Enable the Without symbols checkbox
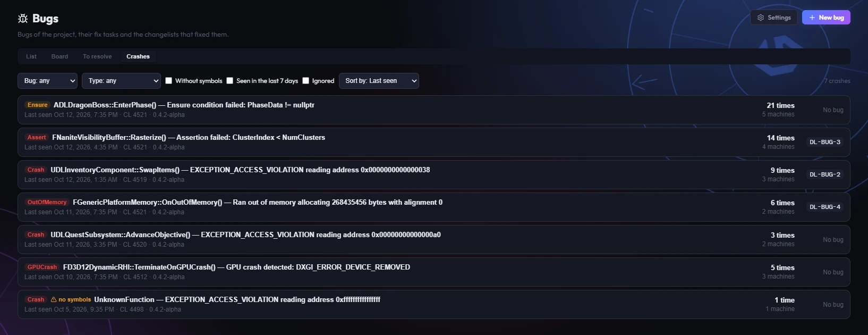 click(169, 81)
